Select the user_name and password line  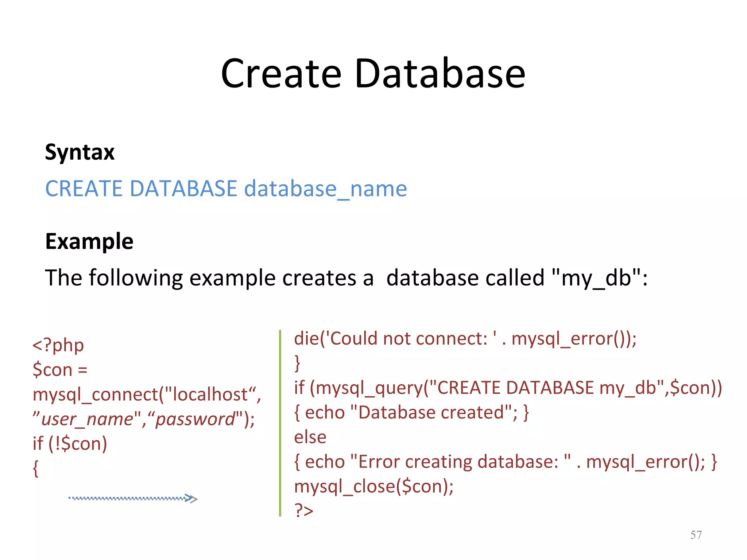point(143,419)
